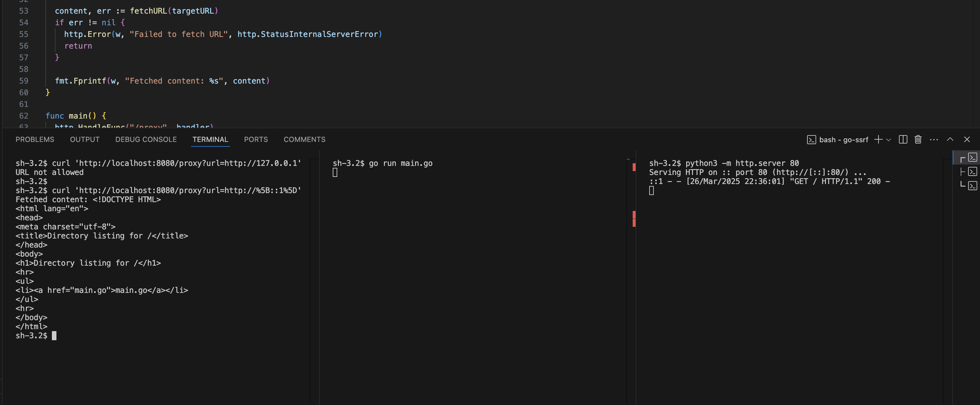
Task: Click 'fmt.Fprintf' on line 59
Action: (81, 81)
